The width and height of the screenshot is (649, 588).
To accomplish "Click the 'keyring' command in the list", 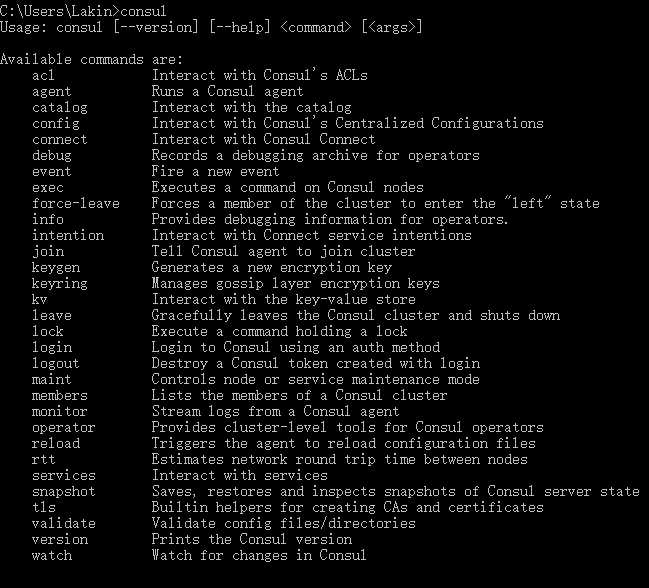I will tap(60, 284).
